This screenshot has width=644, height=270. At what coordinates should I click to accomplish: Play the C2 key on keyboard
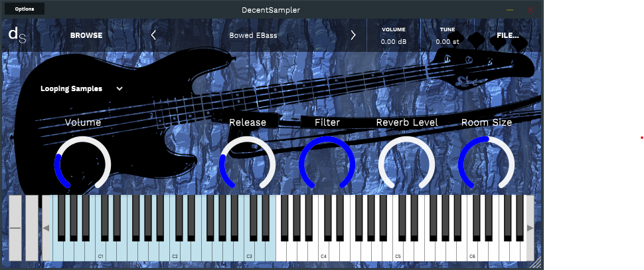(175, 251)
